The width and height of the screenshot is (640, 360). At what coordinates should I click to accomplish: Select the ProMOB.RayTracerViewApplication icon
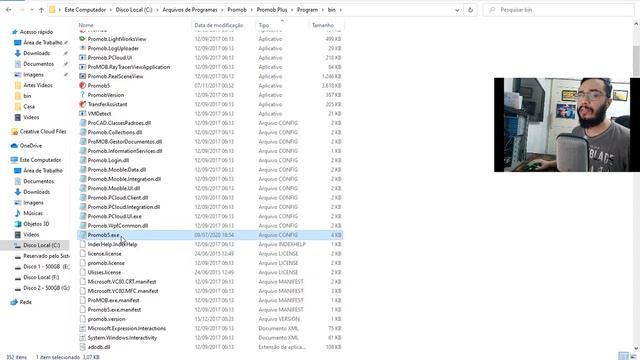tap(82, 67)
